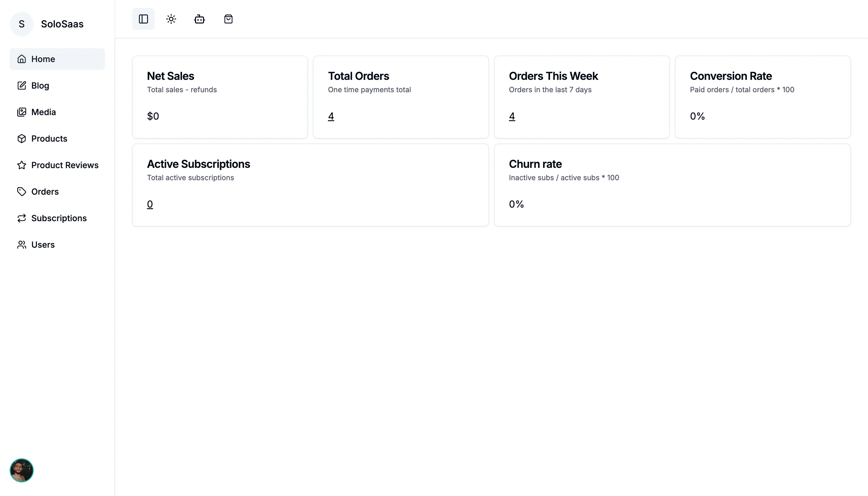Click the Users people icon
This screenshot has height=496, width=868.
(21, 245)
